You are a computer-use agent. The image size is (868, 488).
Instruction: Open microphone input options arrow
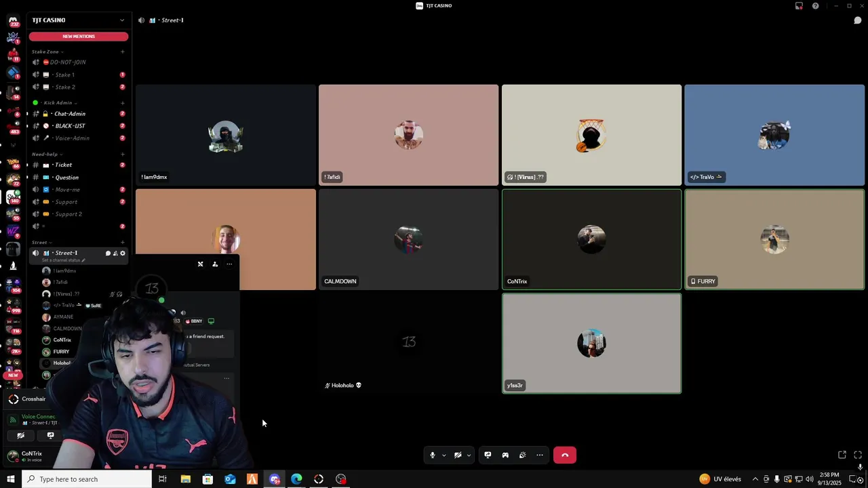click(x=443, y=455)
